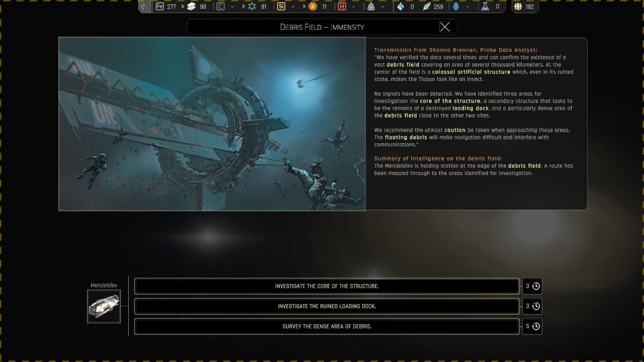Image resolution: width=644 pixels, height=362 pixels.
Task: Click the purple science flask icon
Action: [485, 7]
